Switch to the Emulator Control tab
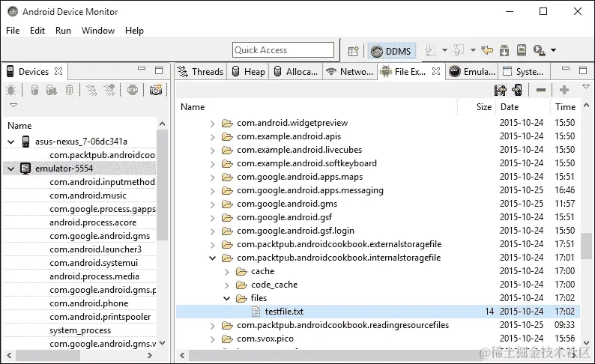This screenshot has height=364, width=595. [472, 72]
